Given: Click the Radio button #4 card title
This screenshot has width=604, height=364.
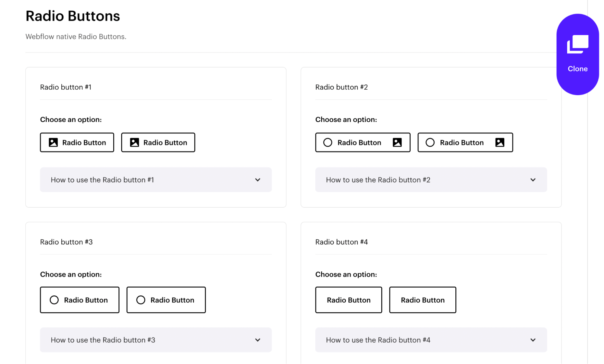Looking at the screenshot, I should coord(341,242).
